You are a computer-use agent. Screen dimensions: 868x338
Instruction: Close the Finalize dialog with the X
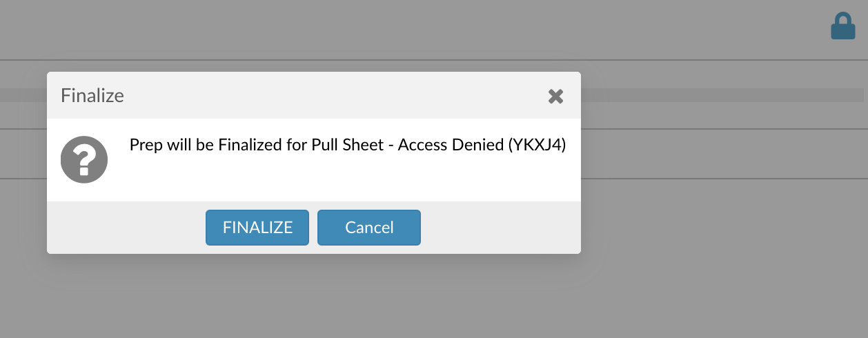(555, 96)
